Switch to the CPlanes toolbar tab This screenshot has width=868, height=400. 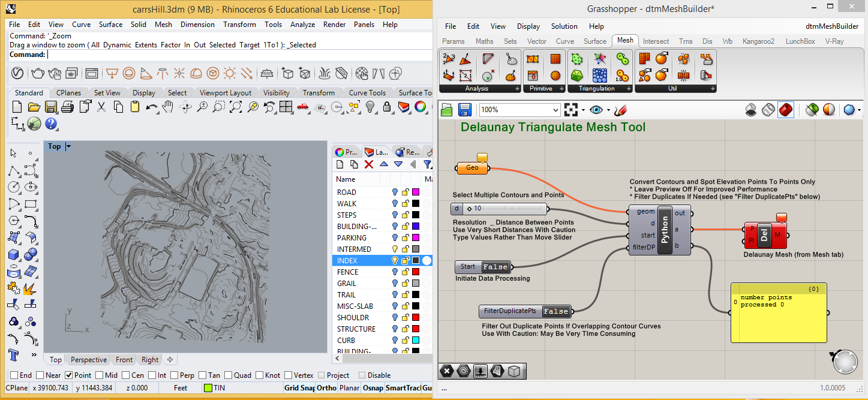68,93
